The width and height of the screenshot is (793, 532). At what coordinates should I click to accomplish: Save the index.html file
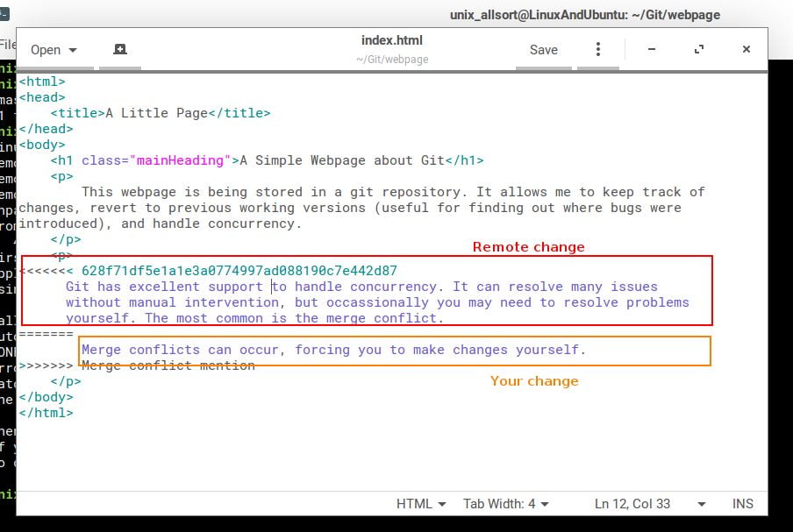pos(543,50)
